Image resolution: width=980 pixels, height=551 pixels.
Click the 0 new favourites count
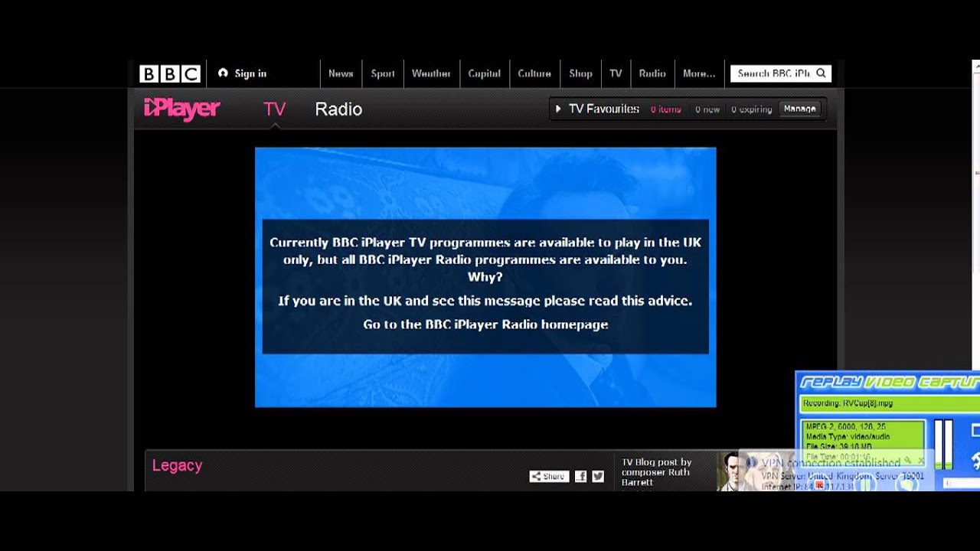tap(707, 109)
